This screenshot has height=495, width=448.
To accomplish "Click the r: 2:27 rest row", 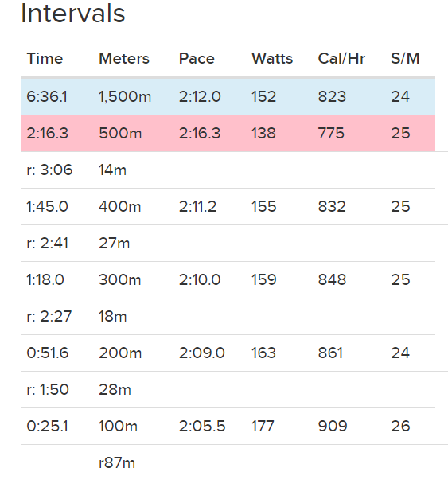I will point(228,317).
